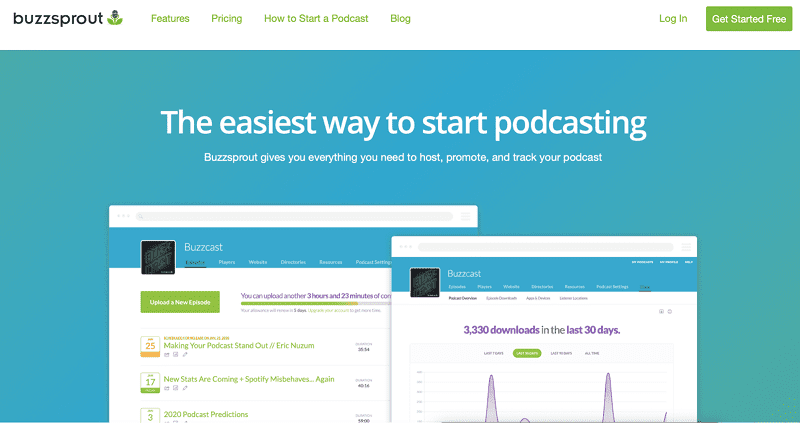Open the Episodes tab in the stats window
Image resolution: width=800 pixels, height=423 pixels.
tap(457, 287)
